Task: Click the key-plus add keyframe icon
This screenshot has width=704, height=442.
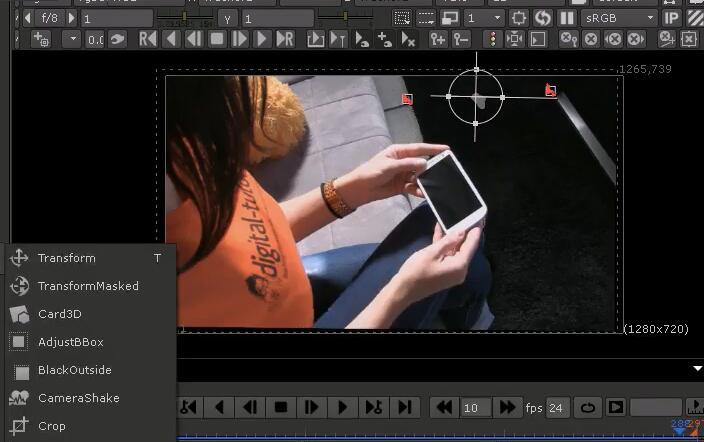Action: [x=438, y=40]
